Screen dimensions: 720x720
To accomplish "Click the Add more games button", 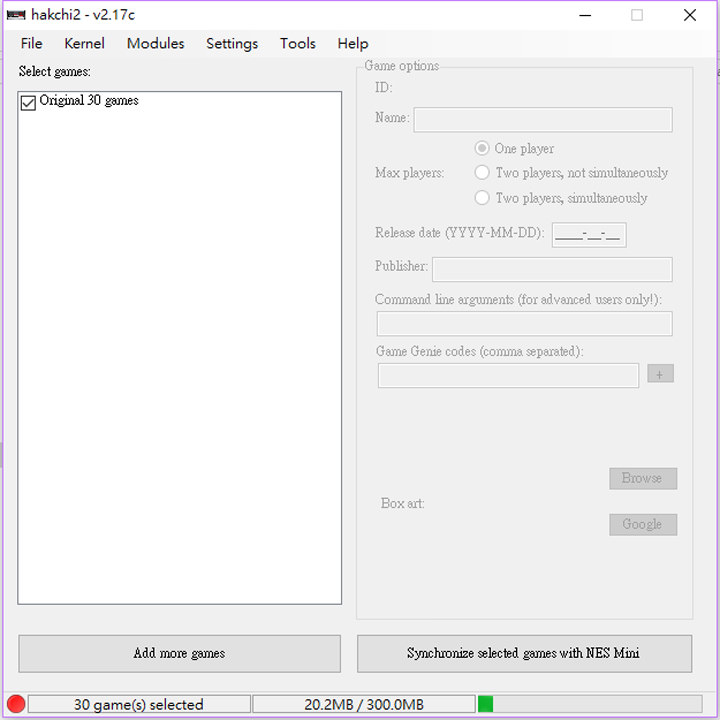I will (180, 654).
